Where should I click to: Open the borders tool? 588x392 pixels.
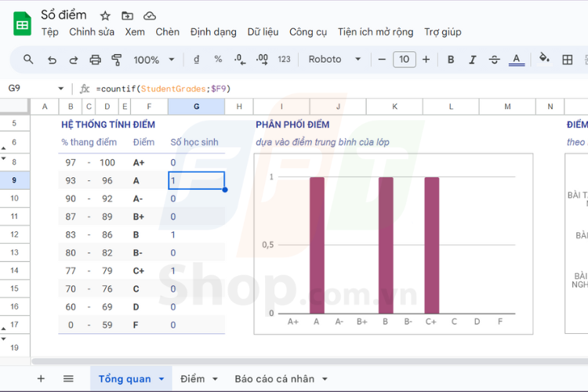567,60
